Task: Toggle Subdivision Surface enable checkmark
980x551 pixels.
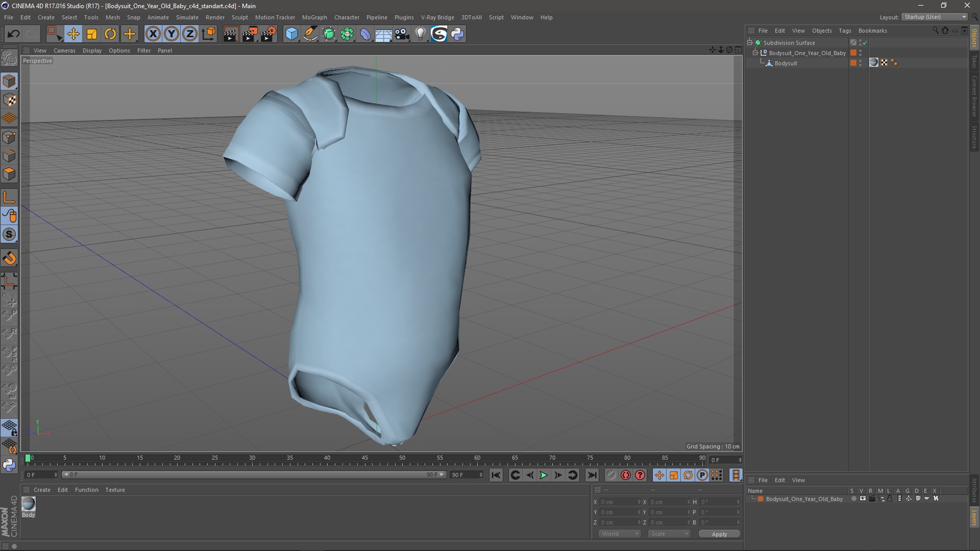Action: coord(865,43)
